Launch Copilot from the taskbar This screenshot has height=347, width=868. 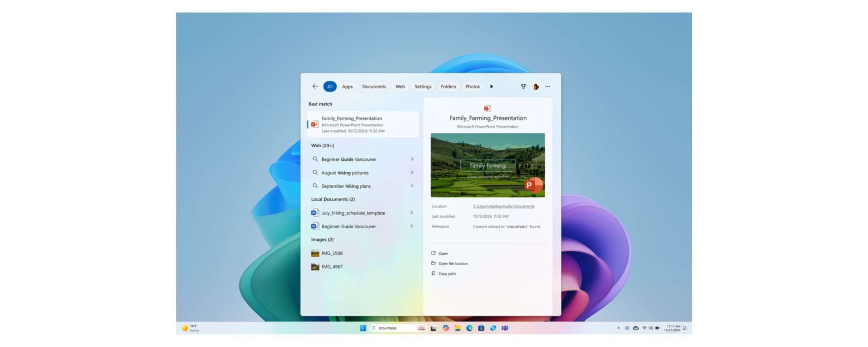tap(445, 328)
